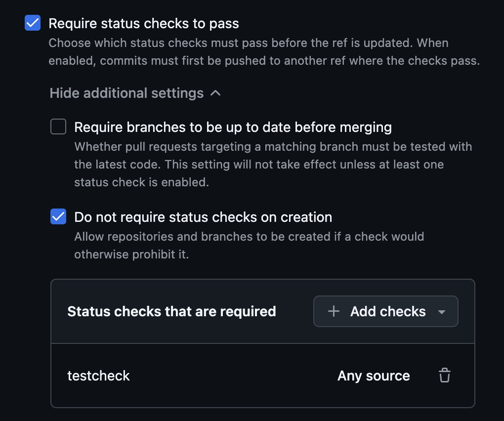
Task: Click the Add checks button label
Action: [388, 311]
